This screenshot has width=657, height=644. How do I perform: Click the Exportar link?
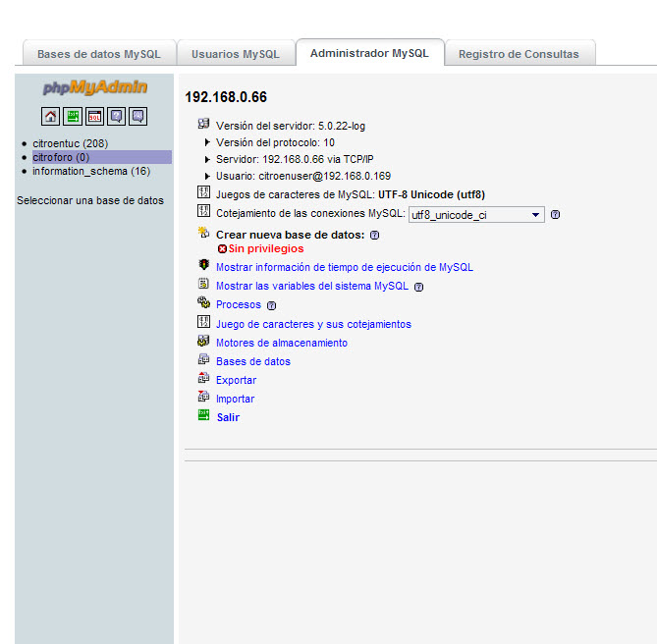(x=236, y=380)
